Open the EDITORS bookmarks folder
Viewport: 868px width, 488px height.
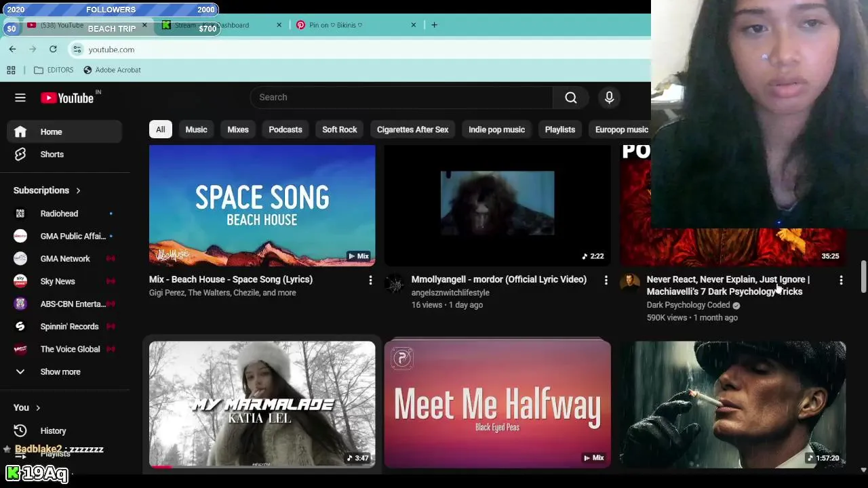pos(54,70)
